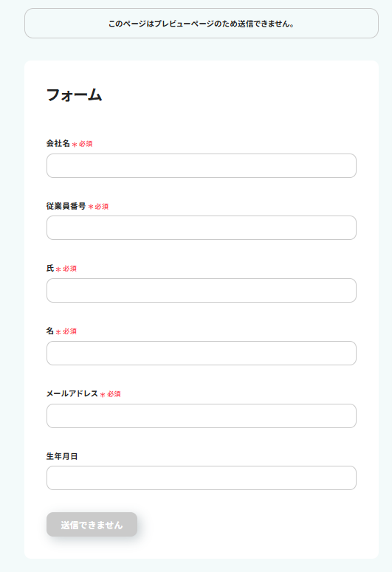Click the 会社名 label
The height and width of the screenshot is (572, 392).
(x=58, y=143)
